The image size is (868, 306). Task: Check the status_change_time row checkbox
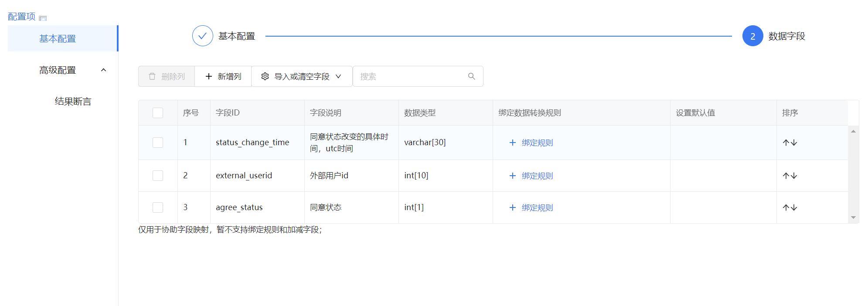[158, 143]
